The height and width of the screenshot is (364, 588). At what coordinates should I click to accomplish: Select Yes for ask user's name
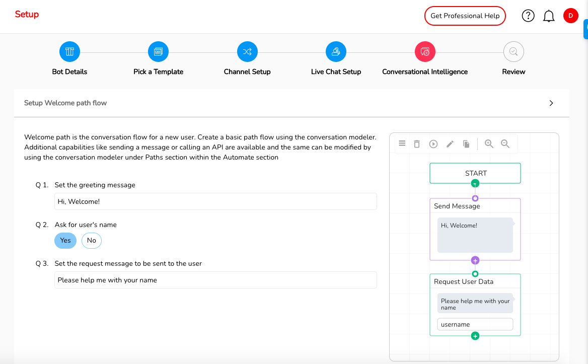point(65,241)
